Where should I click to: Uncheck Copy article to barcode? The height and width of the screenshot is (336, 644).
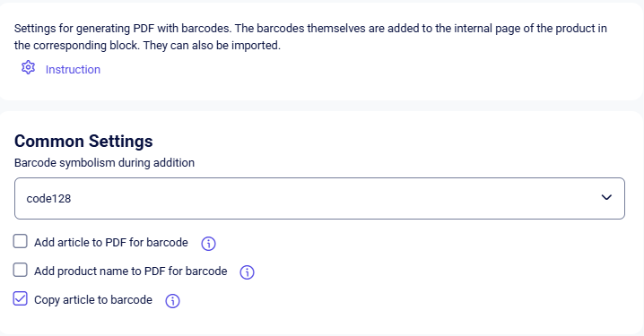(x=20, y=298)
